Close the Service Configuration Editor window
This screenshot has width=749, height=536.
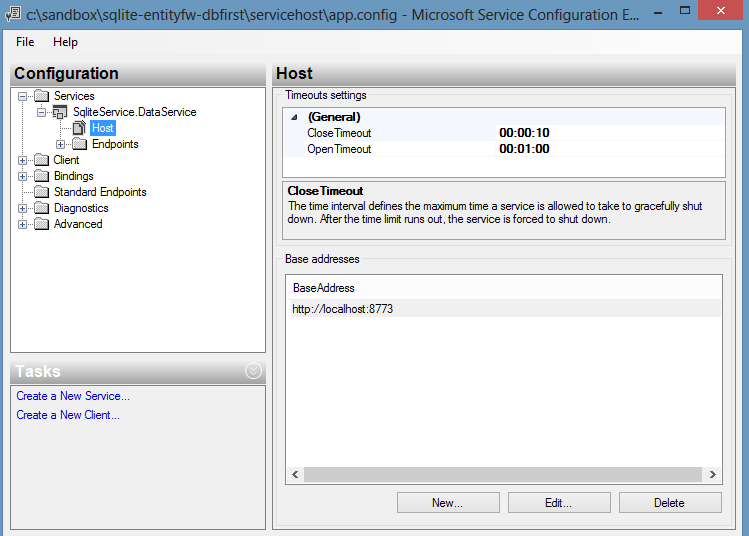pyautogui.click(x=720, y=11)
